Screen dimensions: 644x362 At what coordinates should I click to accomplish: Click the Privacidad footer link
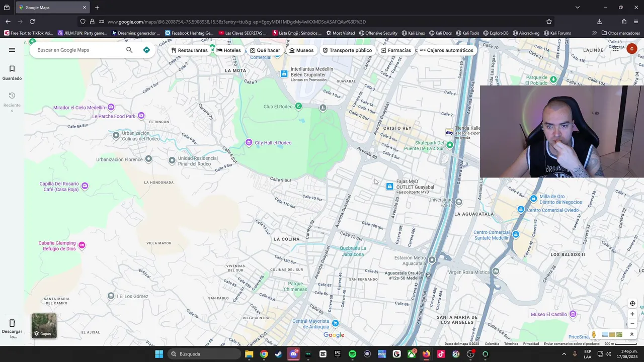click(531, 344)
